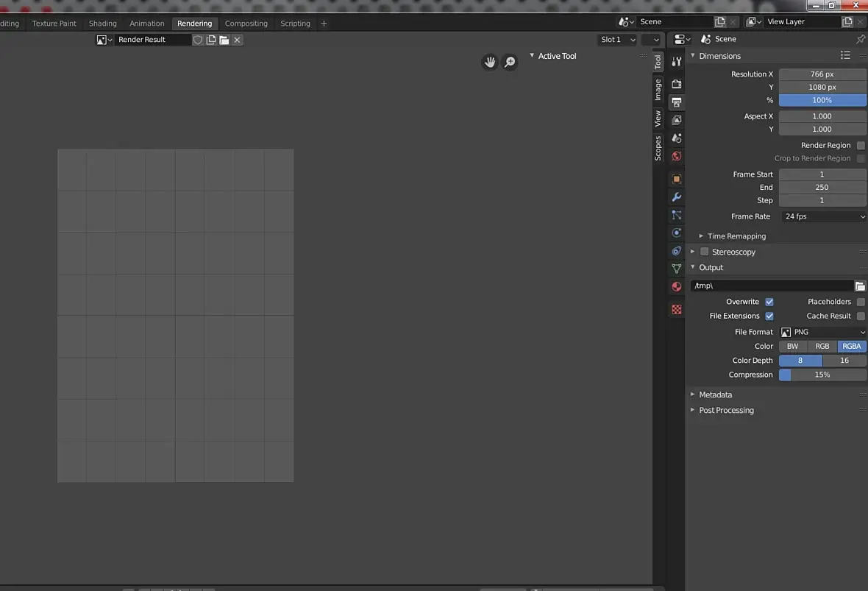868x591 pixels.
Task: Select the Render properties camera tab
Action: click(x=676, y=84)
